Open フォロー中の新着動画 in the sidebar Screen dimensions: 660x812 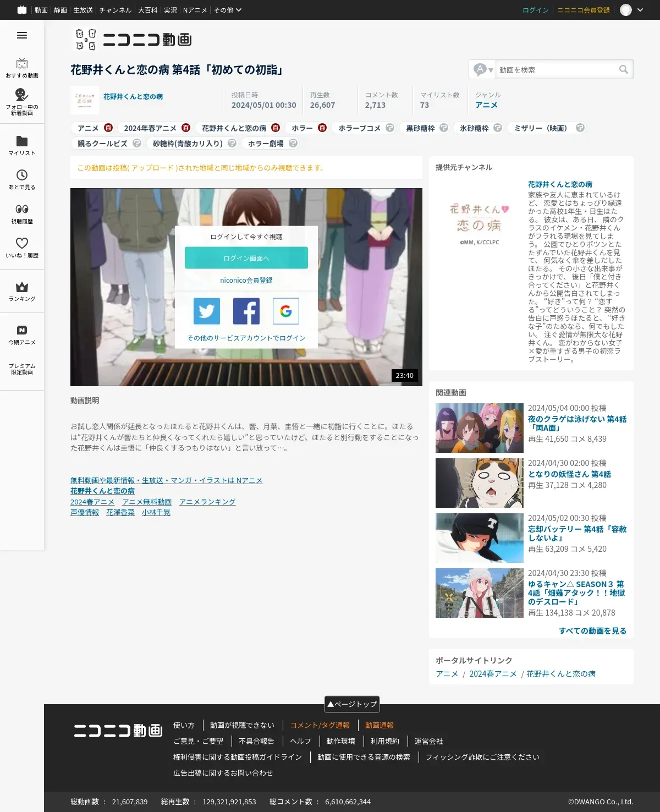(22, 102)
